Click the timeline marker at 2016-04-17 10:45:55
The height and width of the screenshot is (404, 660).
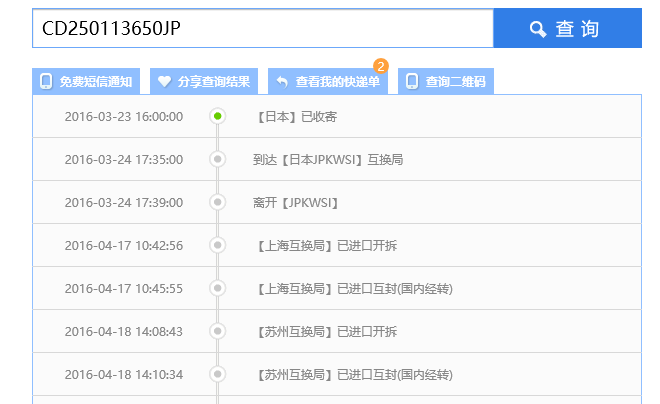coord(218,288)
